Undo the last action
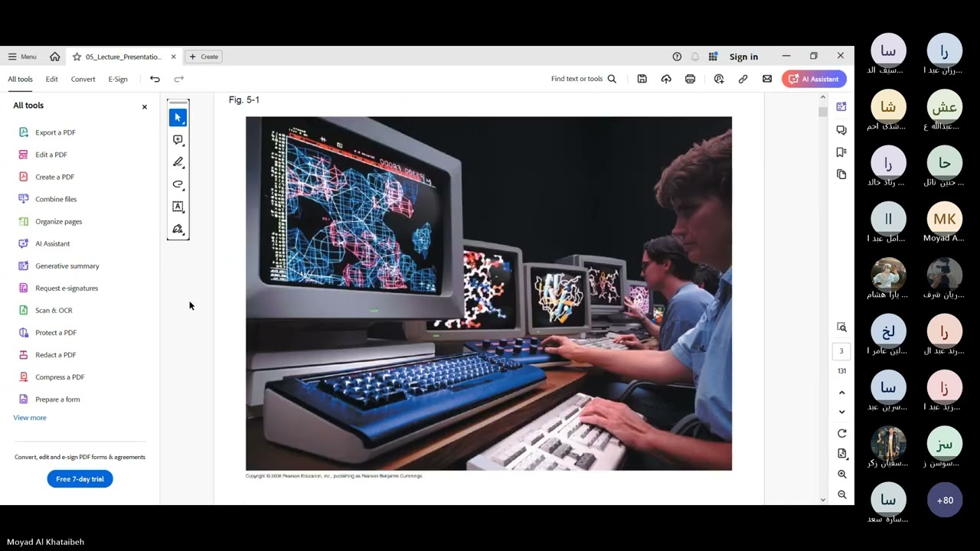This screenshot has width=980, height=551. coord(155,79)
